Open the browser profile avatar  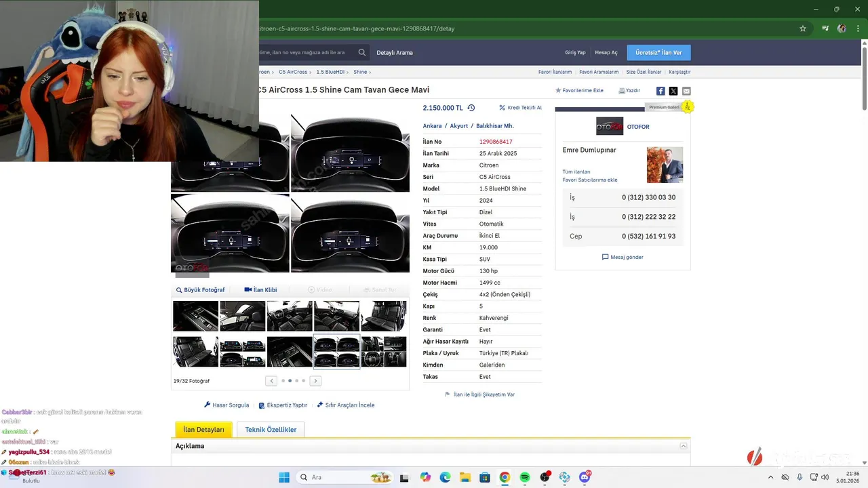[842, 28]
